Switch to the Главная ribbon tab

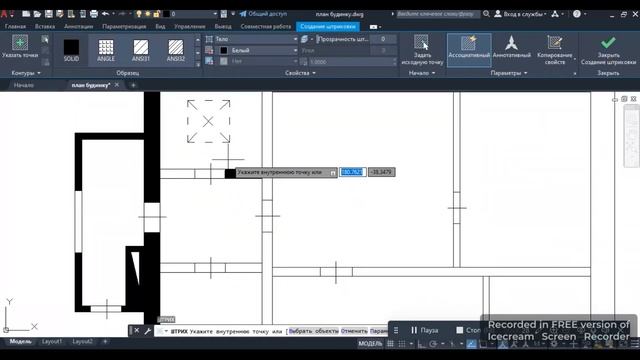[x=15, y=27]
